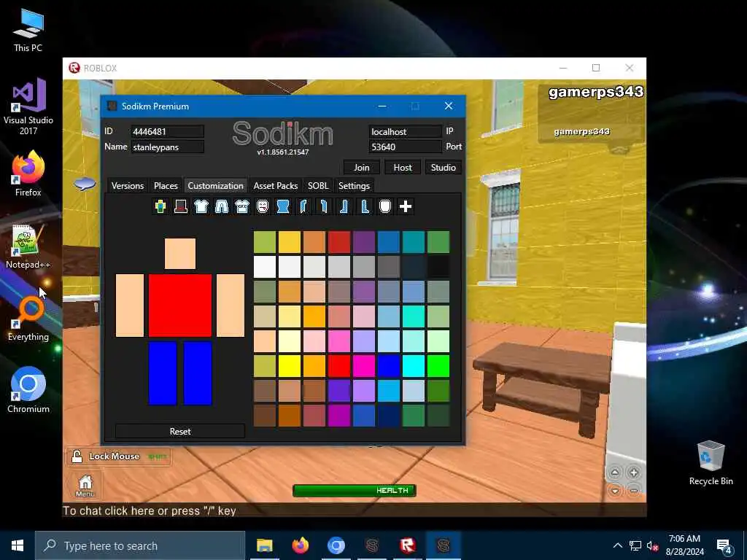Click the Port field showing 53640
The height and width of the screenshot is (560, 747).
[406, 147]
